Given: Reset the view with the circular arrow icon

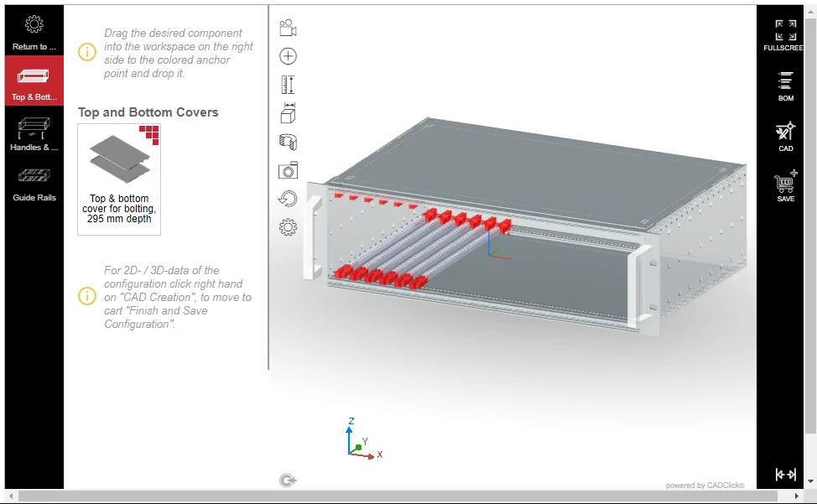Looking at the screenshot, I should click(288, 199).
